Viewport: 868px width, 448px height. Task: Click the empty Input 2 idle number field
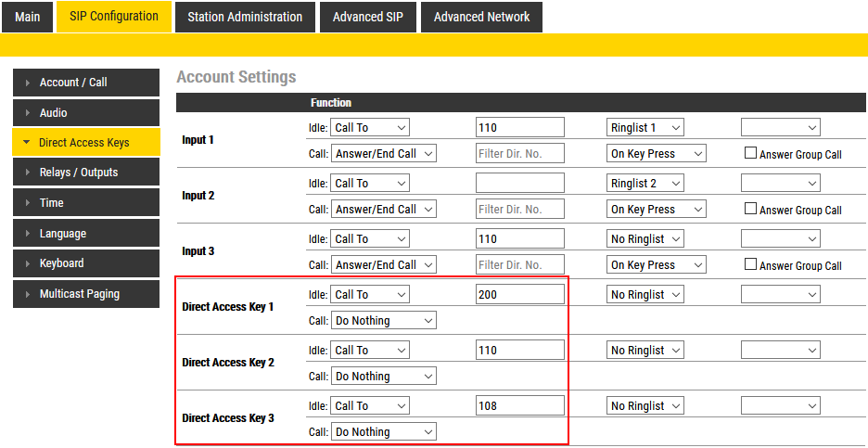pos(519,184)
